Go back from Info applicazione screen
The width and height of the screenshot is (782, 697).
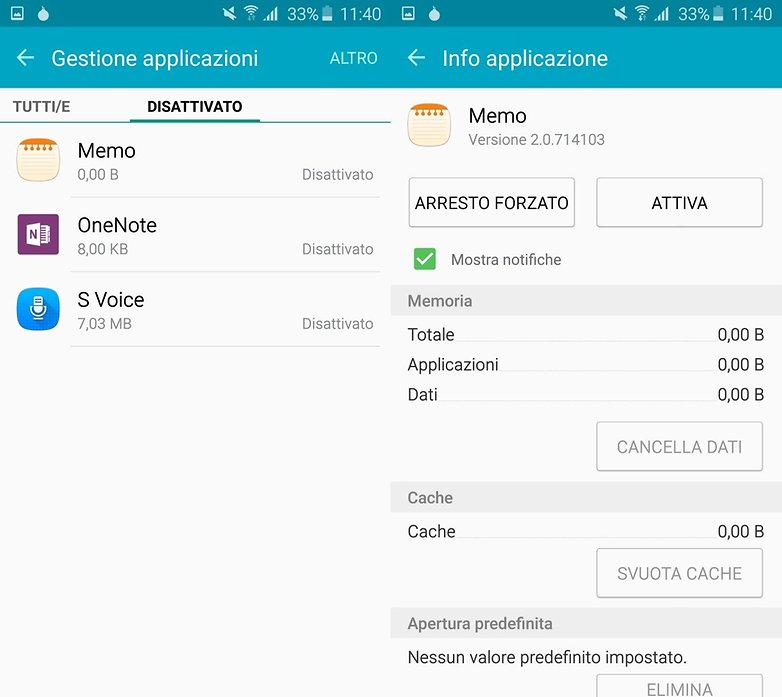click(x=416, y=58)
